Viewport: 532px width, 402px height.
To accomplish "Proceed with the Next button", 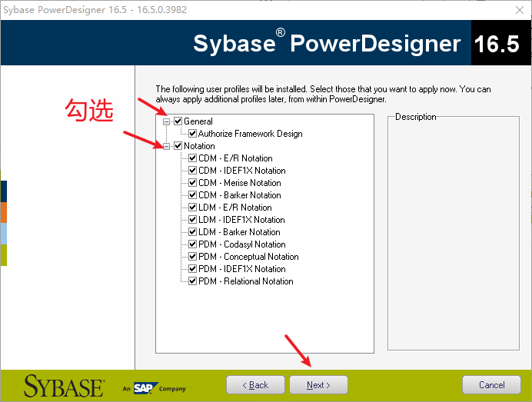I will click(318, 384).
